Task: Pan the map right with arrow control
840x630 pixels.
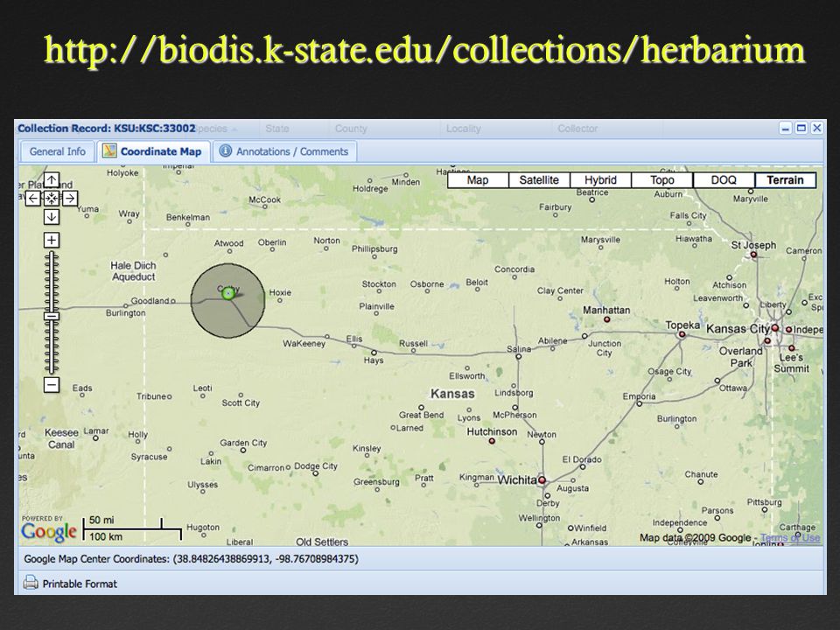Action: (70, 199)
